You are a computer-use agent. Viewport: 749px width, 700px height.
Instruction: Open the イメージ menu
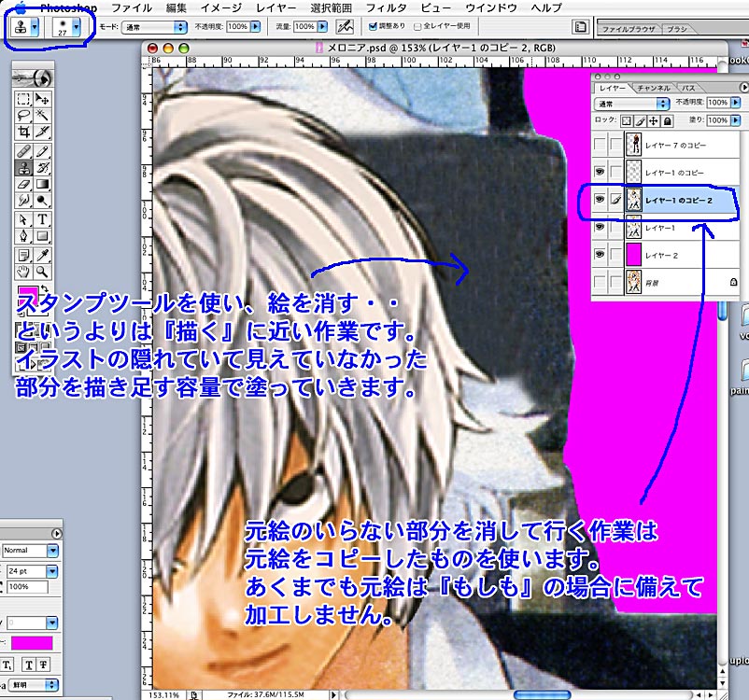point(220,8)
